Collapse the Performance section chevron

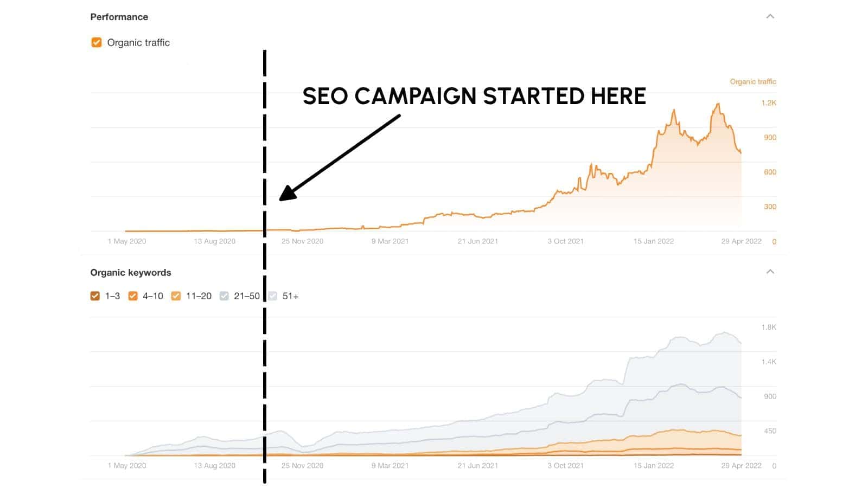[770, 17]
